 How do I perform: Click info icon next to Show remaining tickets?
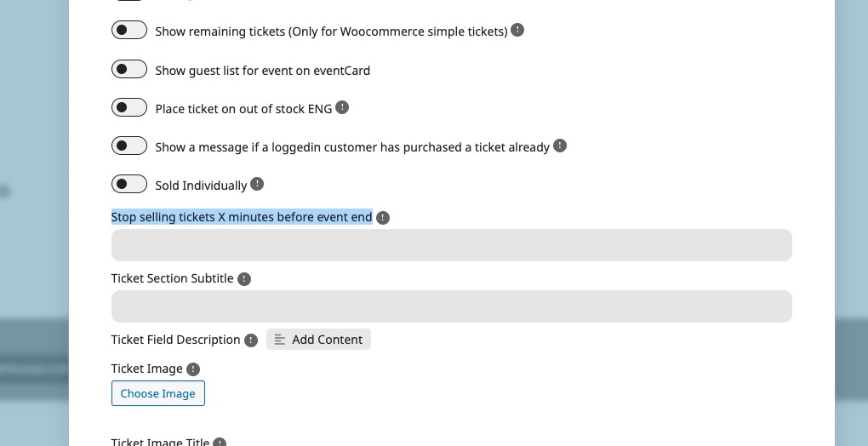[x=517, y=30]
